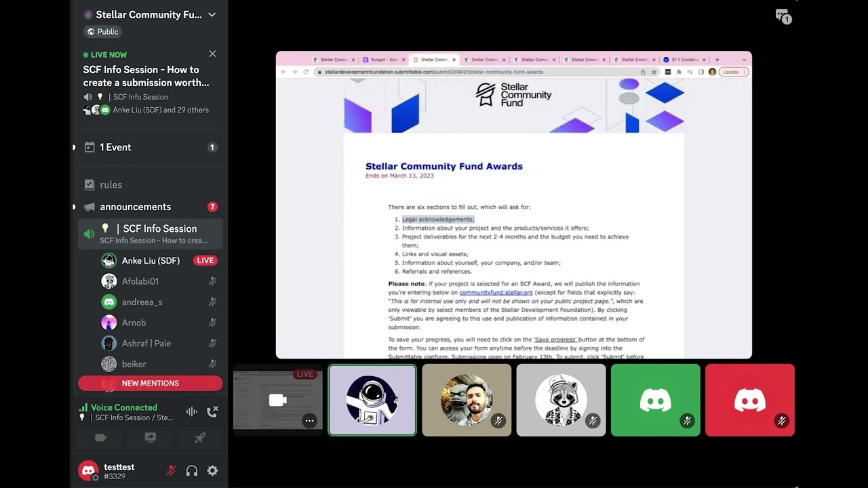Image resolution: width=868 pixels, height=488 pixels.
Task: Click the Stellar Community Fund logo
Action: 513,94
